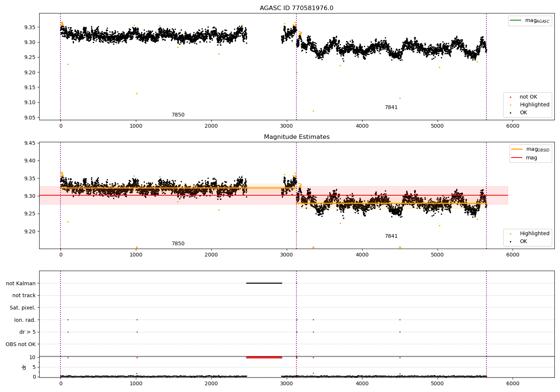Select the 'not OK' legend entry in top plot
This screenshot has width=560, height=392.
(528, 97)
